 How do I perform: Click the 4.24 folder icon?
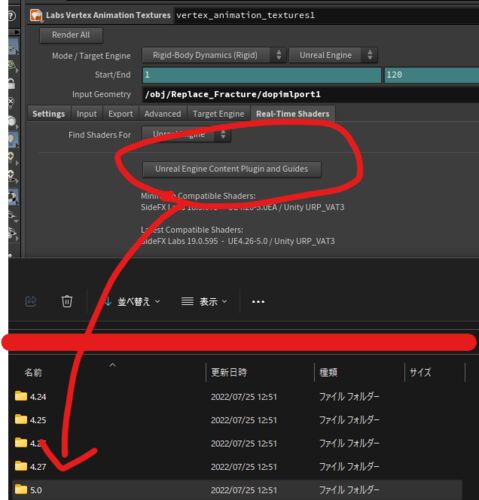(x=21, y=396)
